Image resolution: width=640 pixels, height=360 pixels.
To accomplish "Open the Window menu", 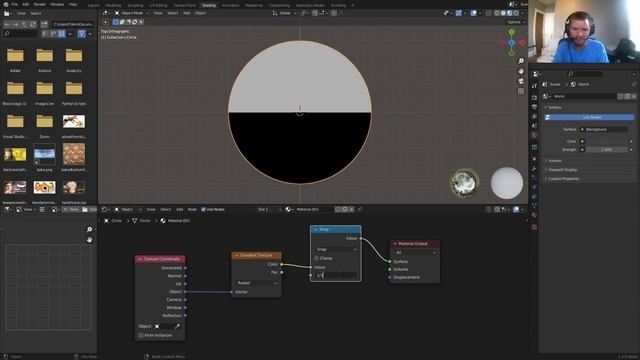I will (x=57, y=4).
